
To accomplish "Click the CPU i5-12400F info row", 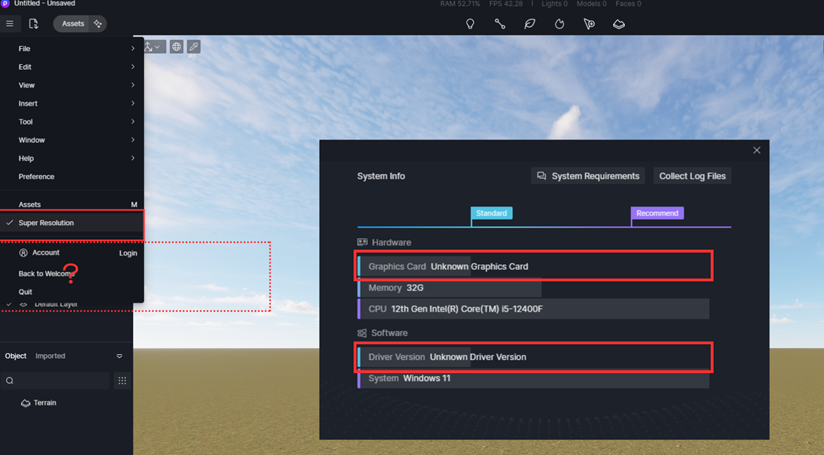I will 533,309.
